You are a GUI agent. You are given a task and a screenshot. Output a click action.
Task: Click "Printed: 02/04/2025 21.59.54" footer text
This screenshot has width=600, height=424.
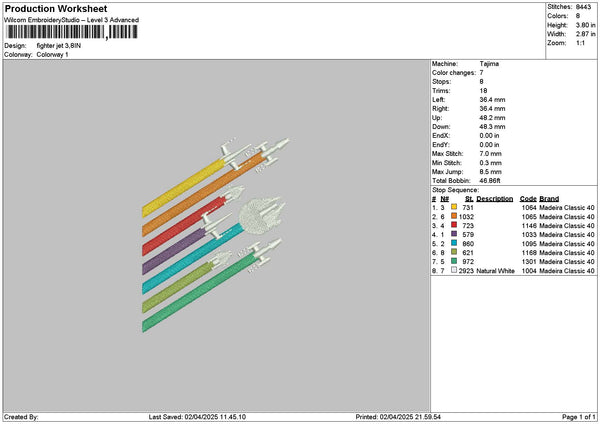398,417
